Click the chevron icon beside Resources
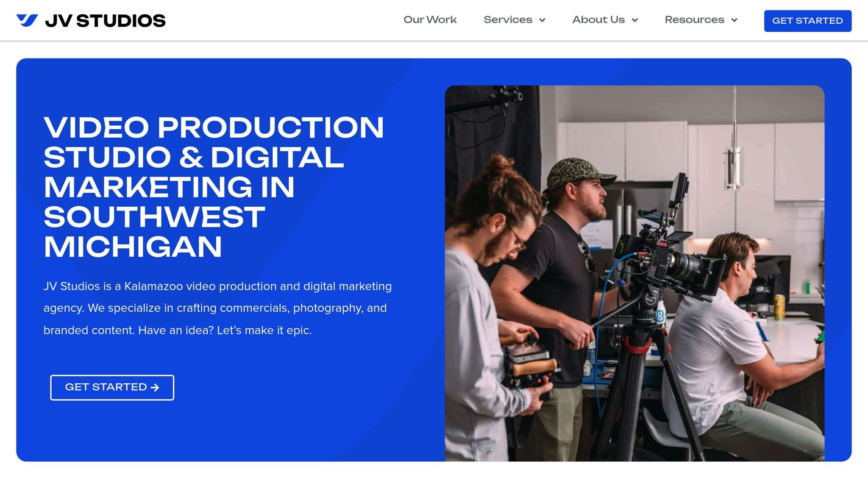Screen dimensions: 868x488 click(734, 20)
